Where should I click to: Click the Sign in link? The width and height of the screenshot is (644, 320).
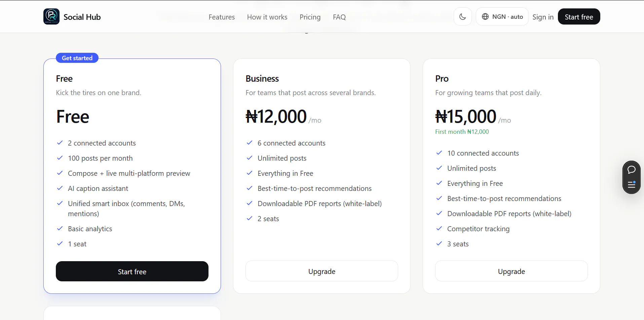[x=543, y=17]
